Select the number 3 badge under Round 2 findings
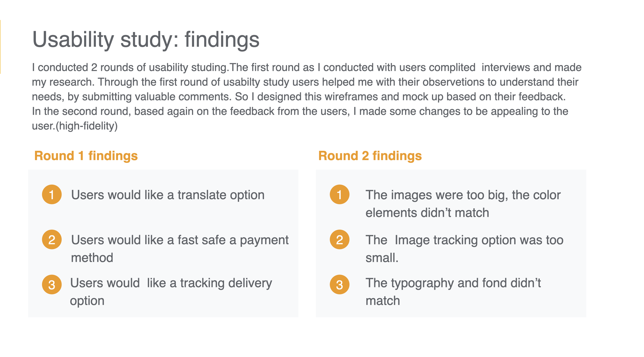644x357 pixels. (339, 284)
